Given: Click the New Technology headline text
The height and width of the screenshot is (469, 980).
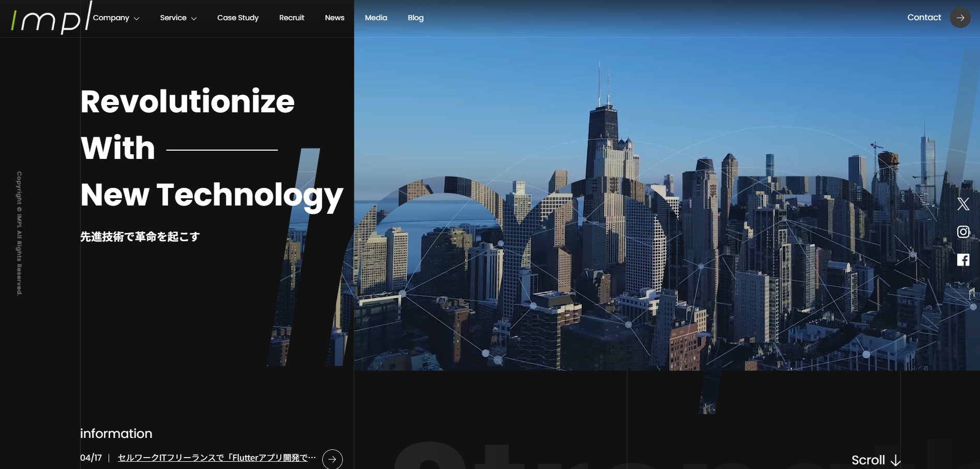Looking at the screenshot, I should pos(212,196).
